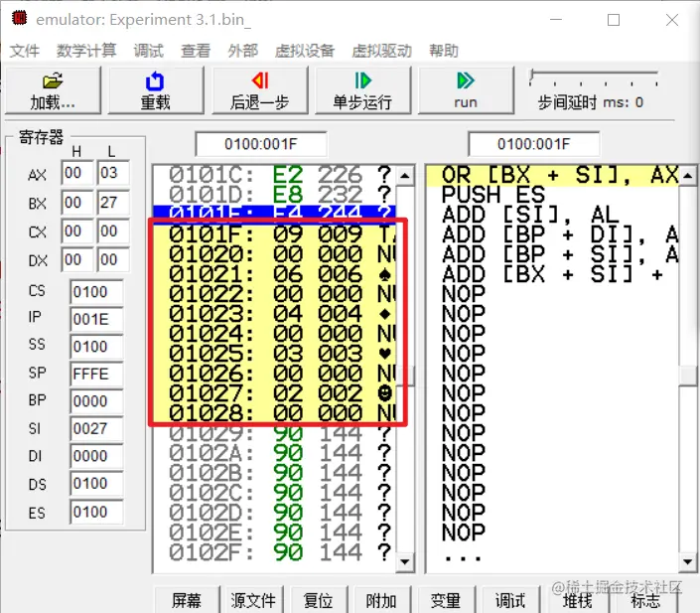This screenshot has height=613, width=700.
Task: Click the SI register field 0027
Action: 96,429
